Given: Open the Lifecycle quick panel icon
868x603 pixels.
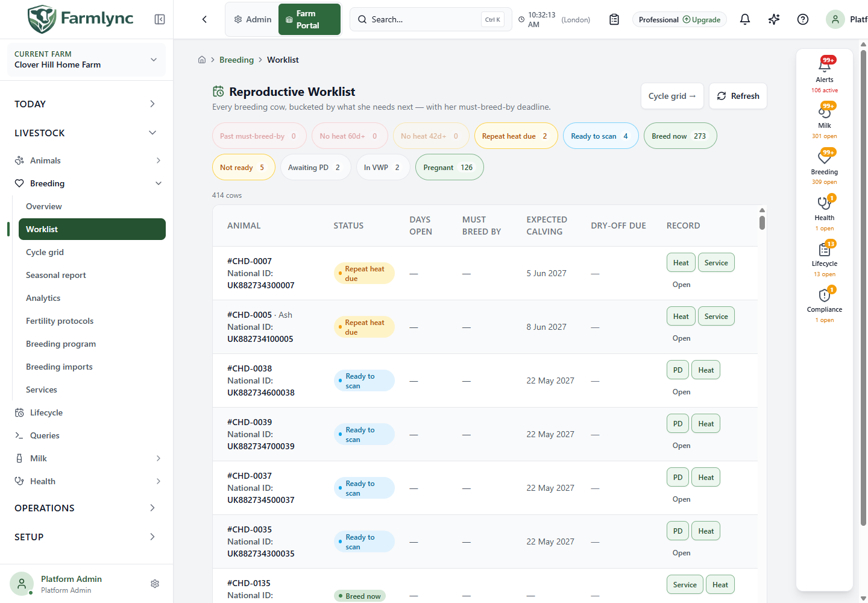Looking at the screenshot, I should tap(825, 249).
